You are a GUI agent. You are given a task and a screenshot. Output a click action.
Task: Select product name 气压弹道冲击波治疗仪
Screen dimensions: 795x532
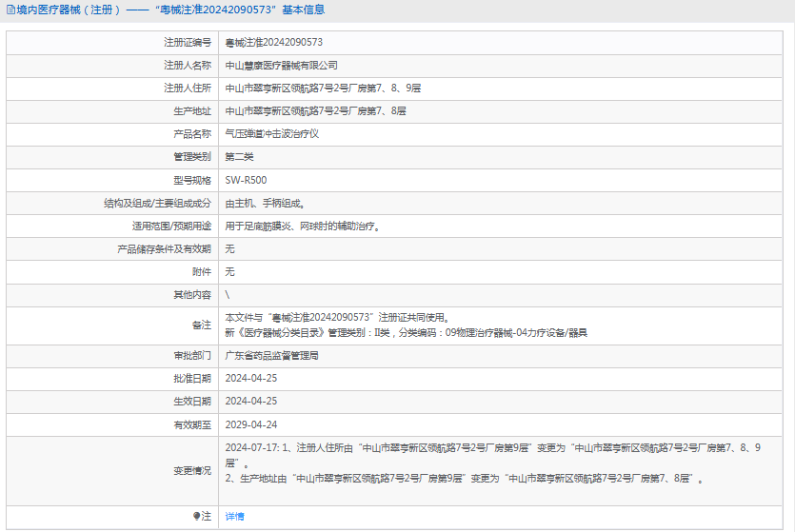point(271,134)
